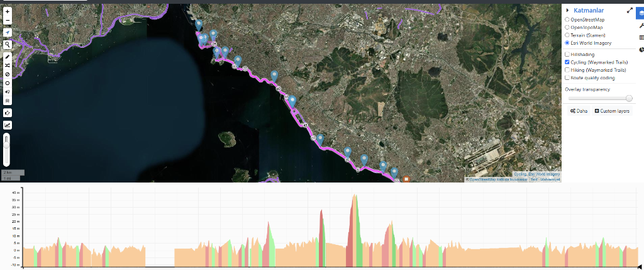The height and width of the screenshot is (270, 644).
Task: Open the pie chart analysis tab
Action: pos(641,50)
